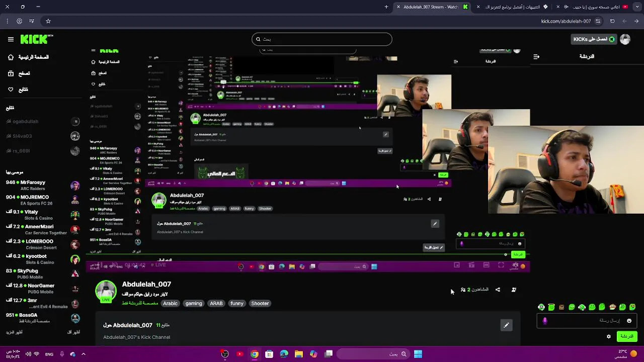This screenshot has height=362, width=644.
Task: Focus the send message chat input
Action: (x=588, y=321)
